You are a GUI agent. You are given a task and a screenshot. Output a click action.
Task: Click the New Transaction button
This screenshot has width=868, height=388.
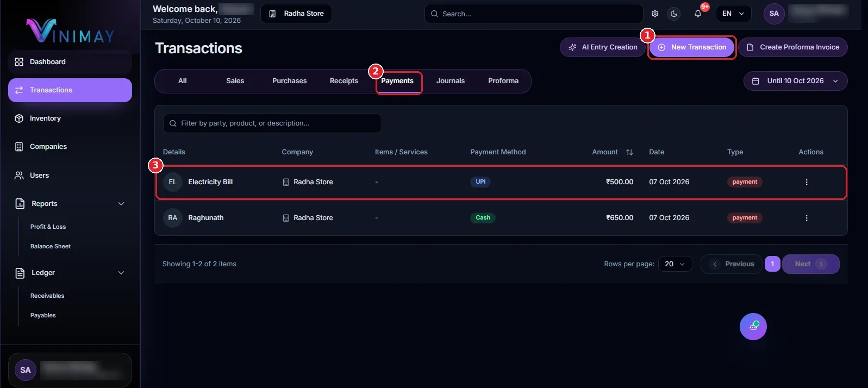click(x=692, y=47)
